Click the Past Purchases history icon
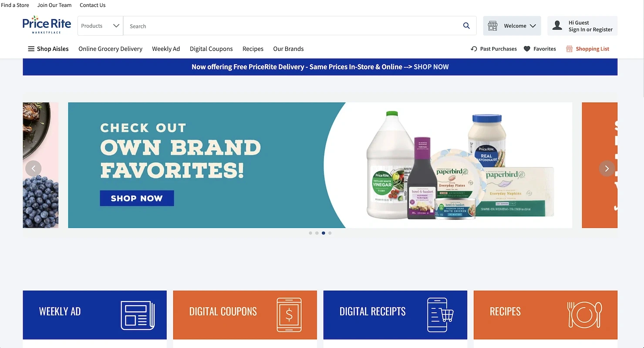Viewport: 644px width, 348px height. tap(474, 49)
